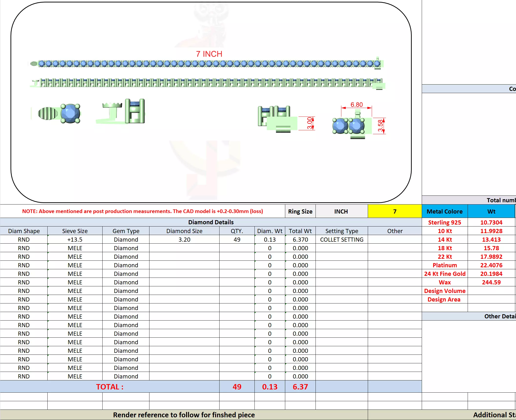This screenshot has height=420, width=516.
Task: Click the side-view bracelet render image
Action: 208,83
